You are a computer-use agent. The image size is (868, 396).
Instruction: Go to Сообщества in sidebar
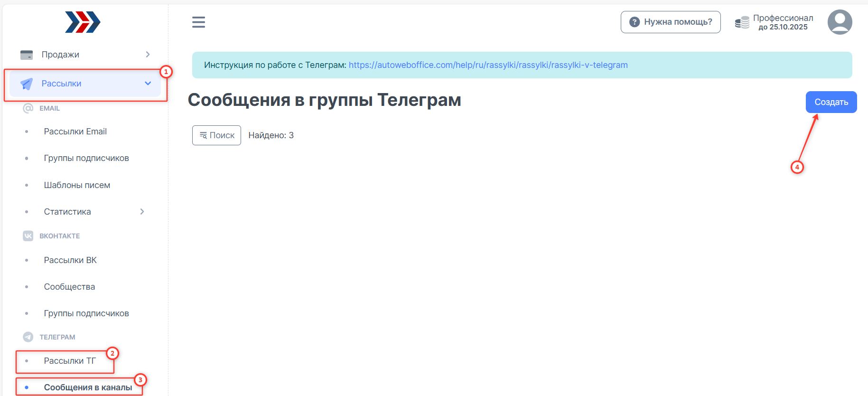coord(69,287)
